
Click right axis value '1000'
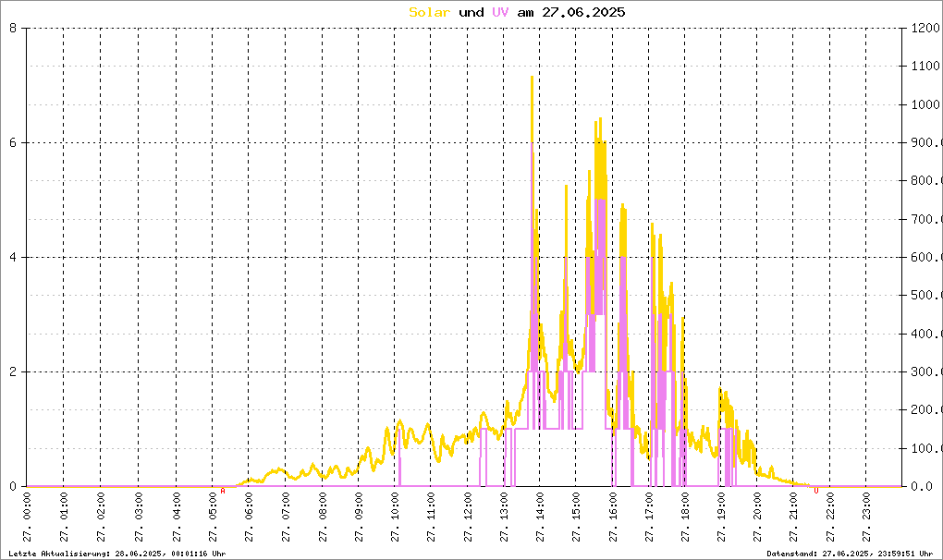(925, 103)
